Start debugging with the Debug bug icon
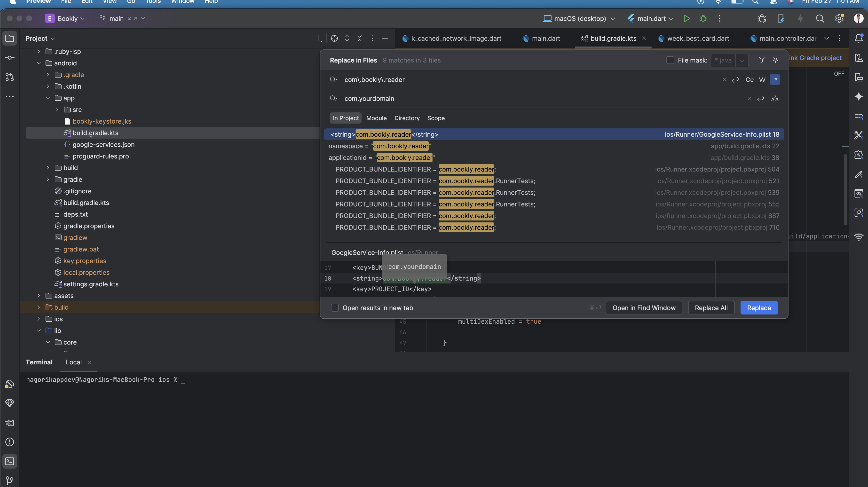 pyautogui.click(x=703, y=19)
